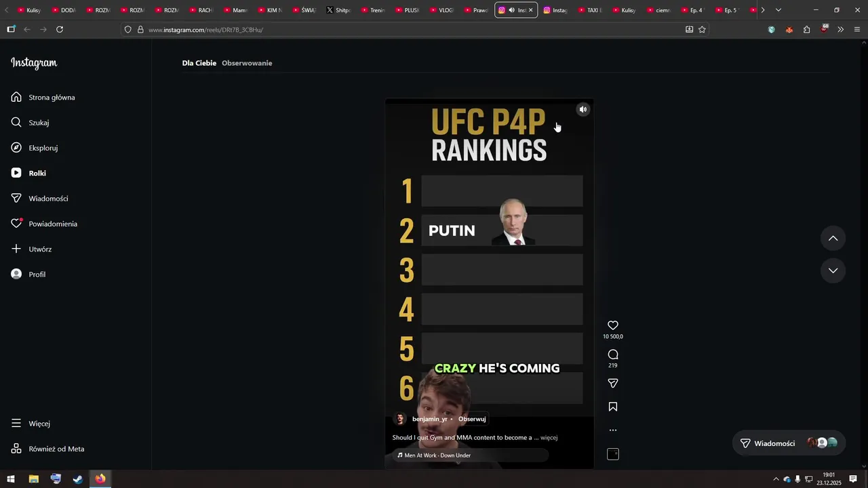Open the Szukaj search panel
This screenshot has width=868, height=488.
pos(30,123)
